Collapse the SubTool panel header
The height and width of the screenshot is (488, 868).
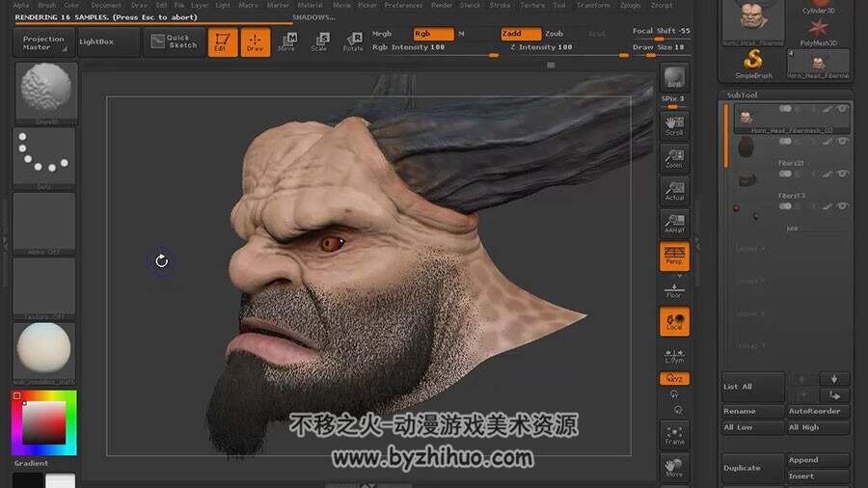pos(742,95)
